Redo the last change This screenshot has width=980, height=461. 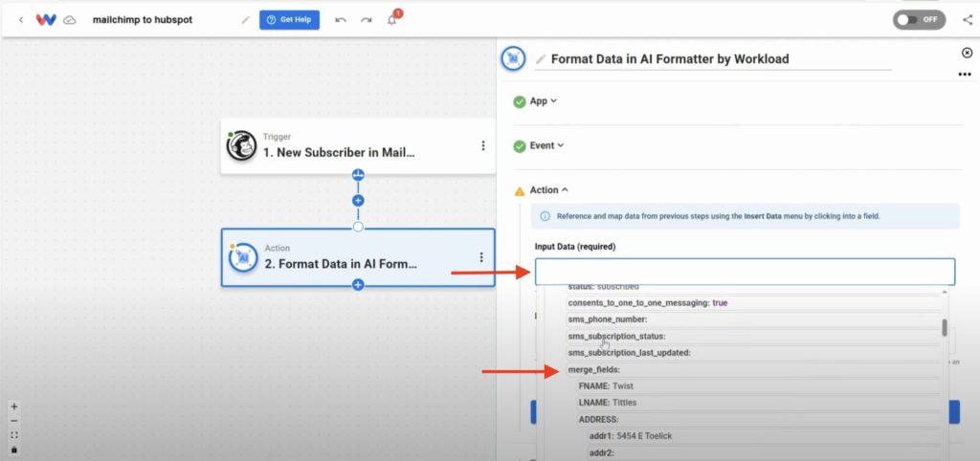[367, 20]
